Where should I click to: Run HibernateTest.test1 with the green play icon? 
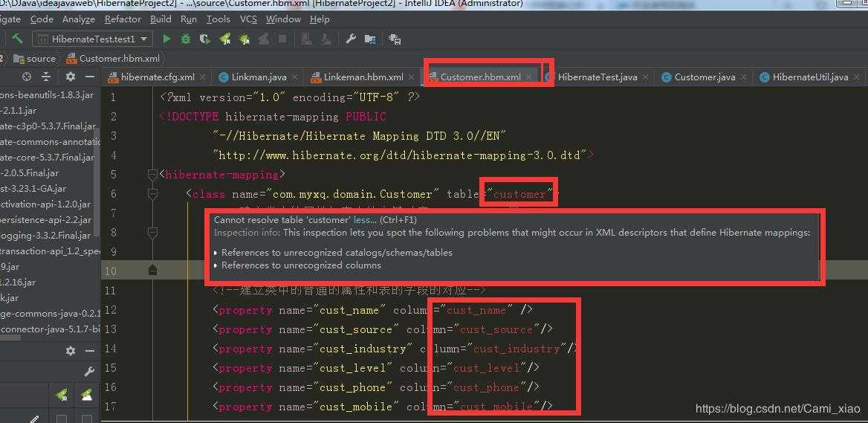(166, 39)
